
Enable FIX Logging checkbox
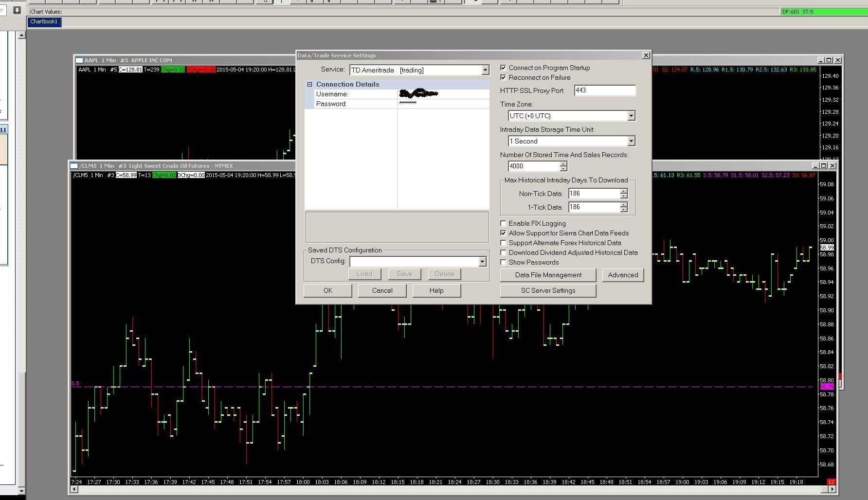(x=504, y=224)
